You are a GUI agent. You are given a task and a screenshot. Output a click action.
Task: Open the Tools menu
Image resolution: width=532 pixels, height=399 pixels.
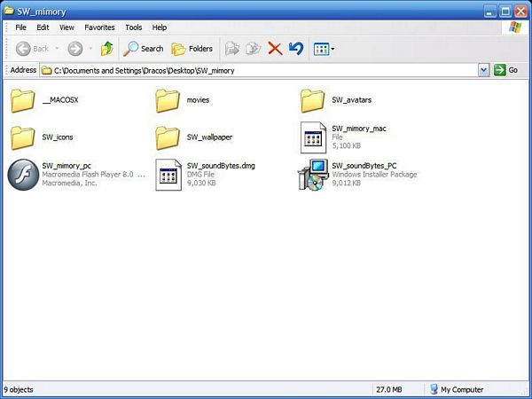tap(133, 27)
